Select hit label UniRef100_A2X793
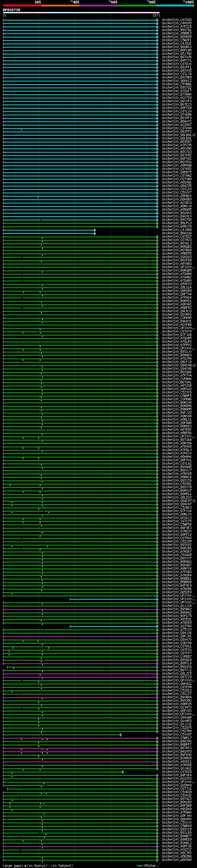 tap(177, 98)
